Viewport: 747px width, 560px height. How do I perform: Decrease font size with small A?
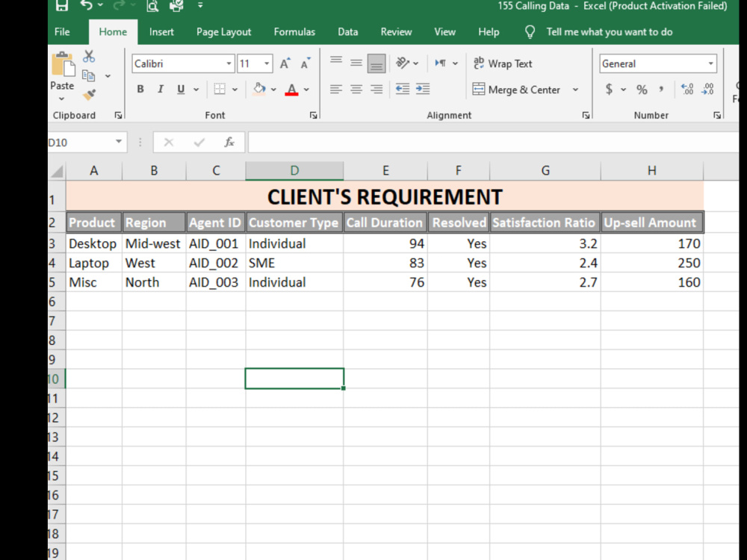[x=305, y=63]
